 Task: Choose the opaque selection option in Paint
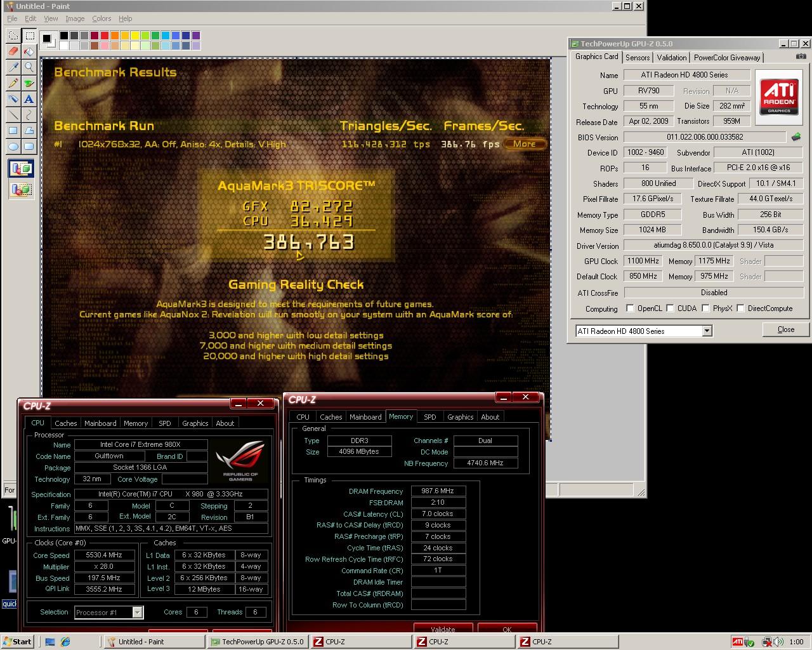tap(21, 169)
